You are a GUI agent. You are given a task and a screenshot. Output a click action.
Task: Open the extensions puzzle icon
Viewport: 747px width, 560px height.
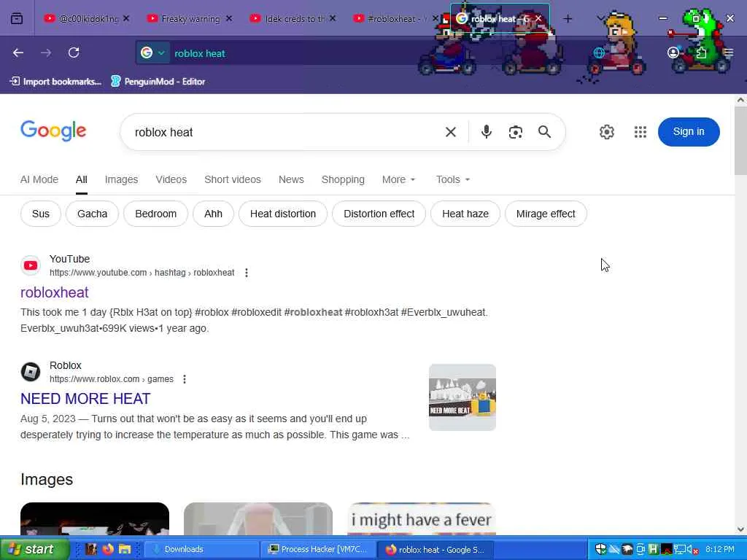(701, 52)
